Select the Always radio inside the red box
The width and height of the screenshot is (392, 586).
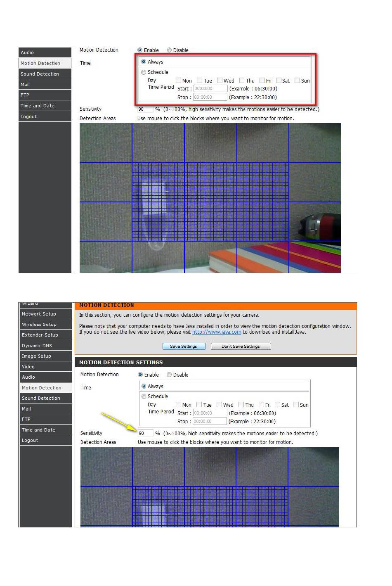pos(144,62)
